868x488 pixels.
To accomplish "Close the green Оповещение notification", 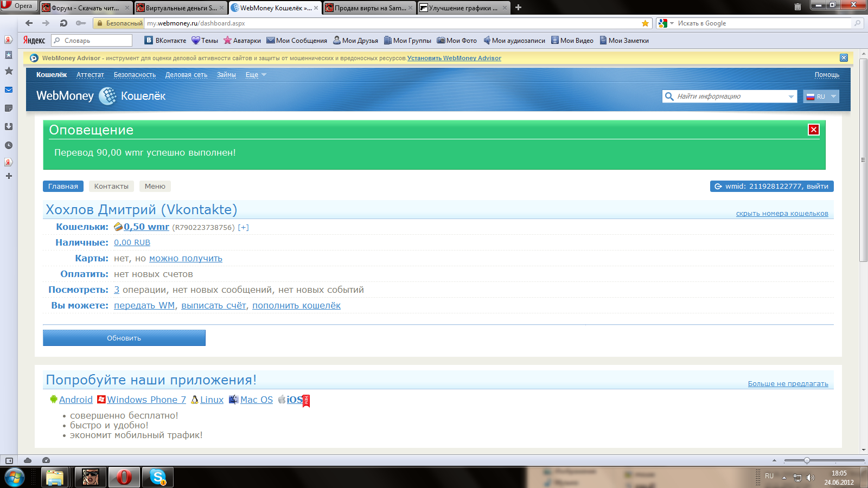I will pos(813,130).
